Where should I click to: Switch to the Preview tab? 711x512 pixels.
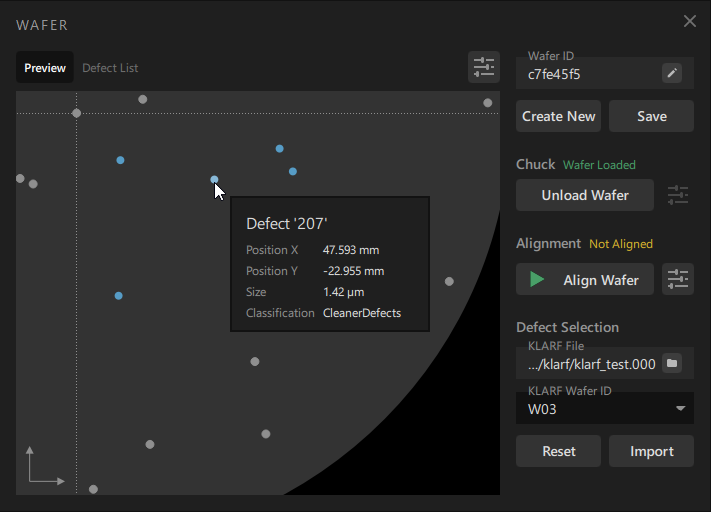[x=45, y=68]
